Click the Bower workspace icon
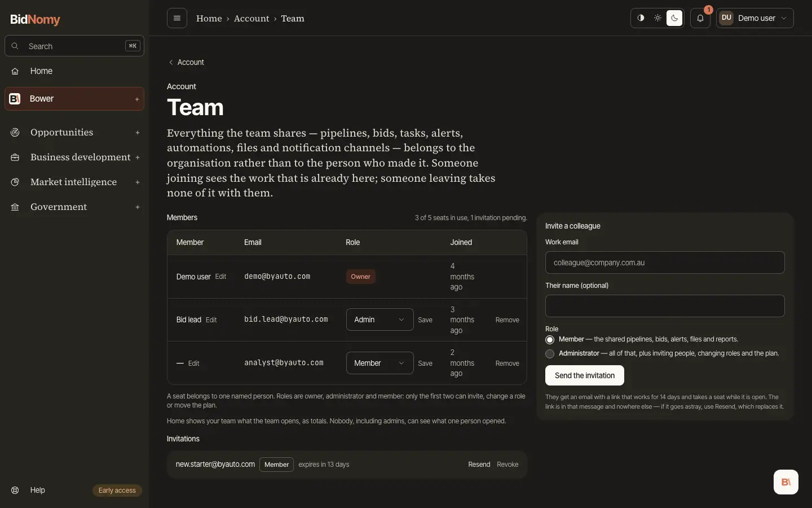 point(15,99)
